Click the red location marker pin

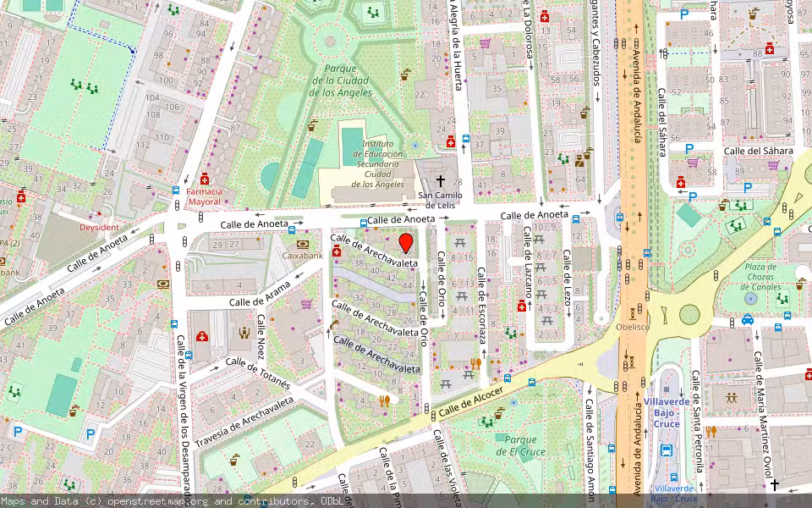pyautogui.click(x=406, y=242)
